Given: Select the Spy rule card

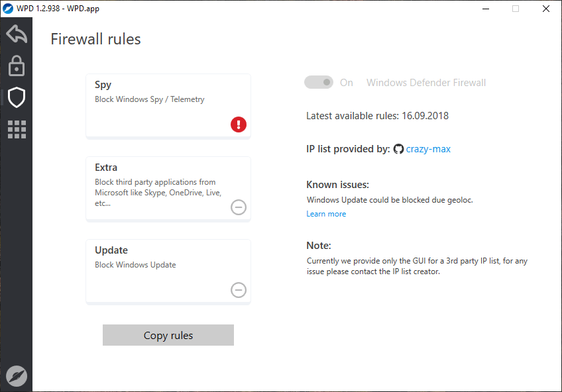Looking at the screenshot, I should point(168,106).
